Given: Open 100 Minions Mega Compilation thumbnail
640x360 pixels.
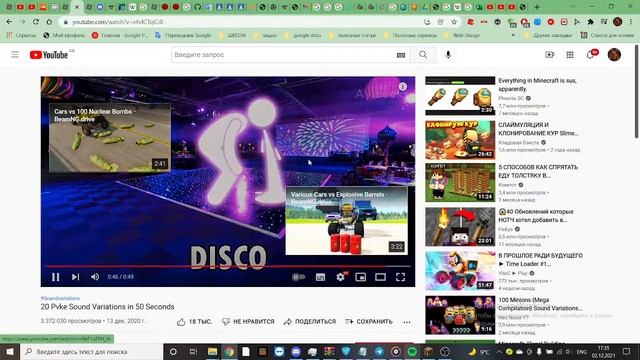Looking at the screenshot, I should click(x=460, y=315).
